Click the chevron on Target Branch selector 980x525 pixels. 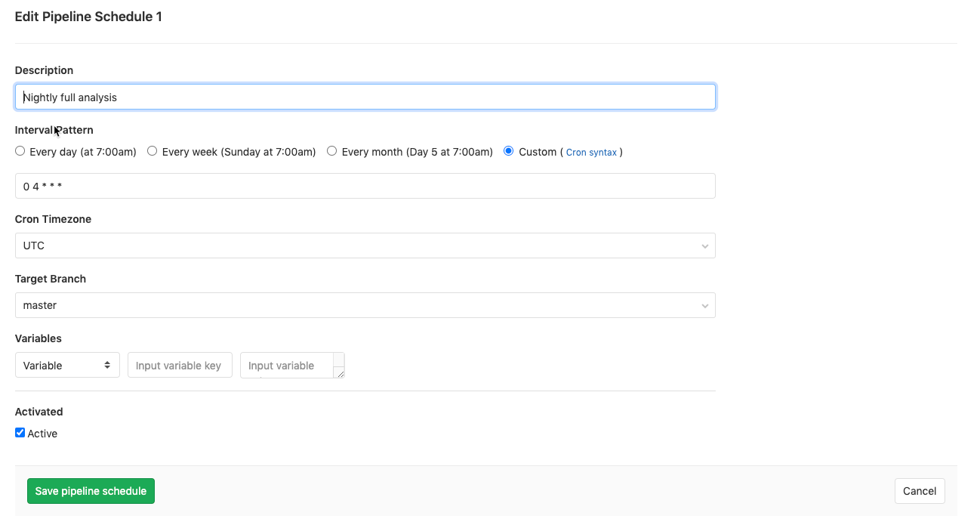(704, 305)
